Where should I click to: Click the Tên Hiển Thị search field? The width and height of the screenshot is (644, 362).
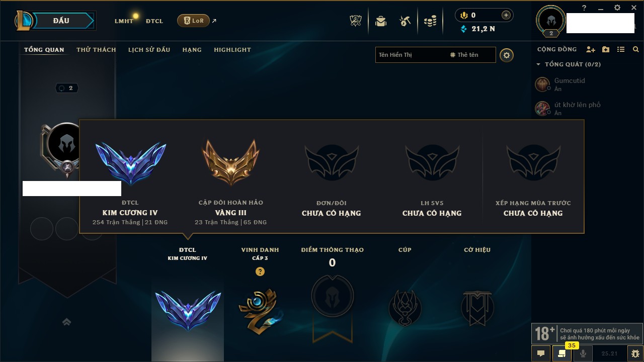point(410,55)
